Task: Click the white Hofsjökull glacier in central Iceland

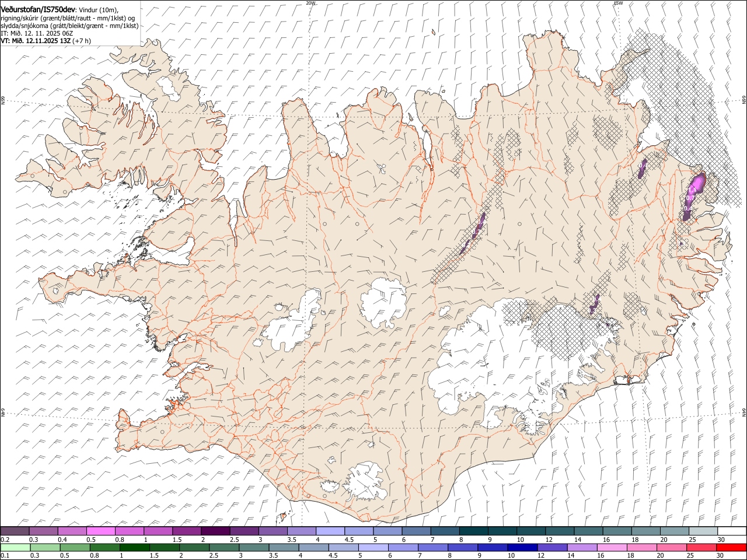Action: tap(383, 302)
